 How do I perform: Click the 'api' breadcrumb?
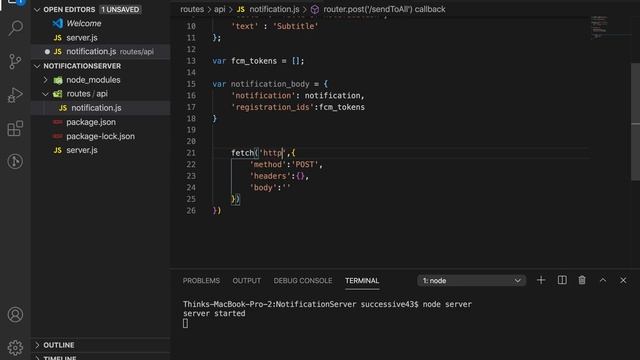[220, 9]
